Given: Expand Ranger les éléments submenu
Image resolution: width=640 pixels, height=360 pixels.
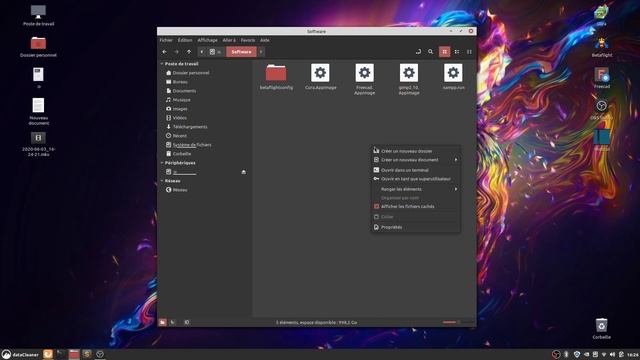Looking at the screenshot, I should pyautogui.click(x=416, y=189).
